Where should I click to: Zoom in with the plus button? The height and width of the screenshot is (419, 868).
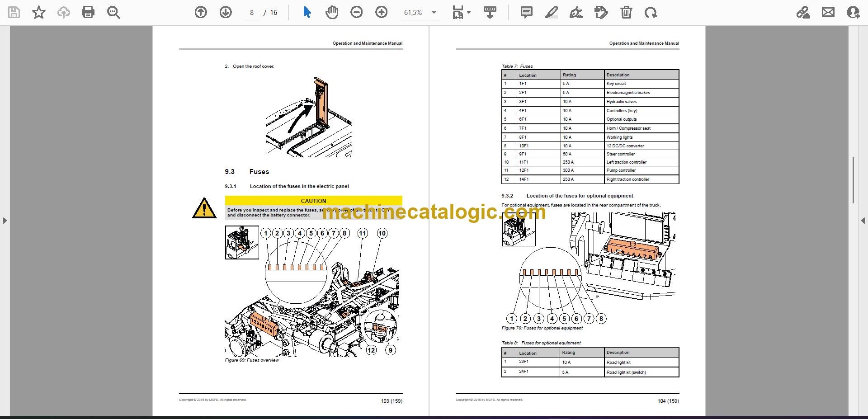pyautogui.click(x=382, y=13)
